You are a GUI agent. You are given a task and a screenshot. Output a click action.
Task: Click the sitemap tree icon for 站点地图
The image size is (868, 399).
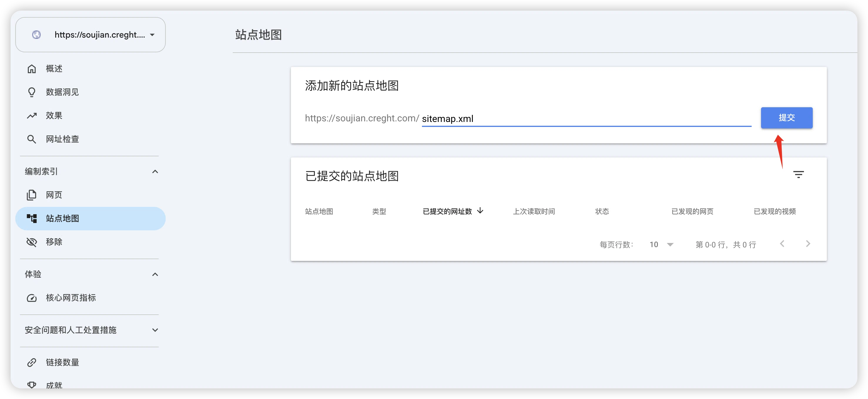(x=32, y=218)
